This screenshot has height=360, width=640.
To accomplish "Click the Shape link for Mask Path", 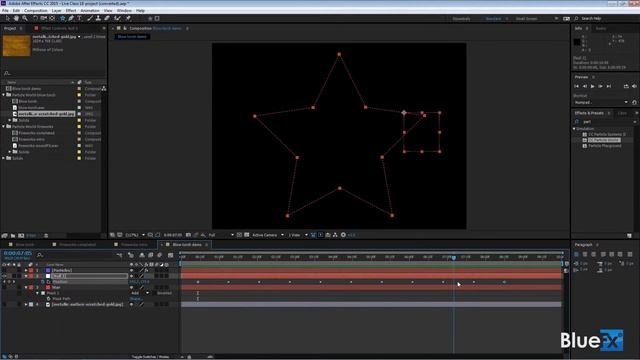I will click(135, 299).
